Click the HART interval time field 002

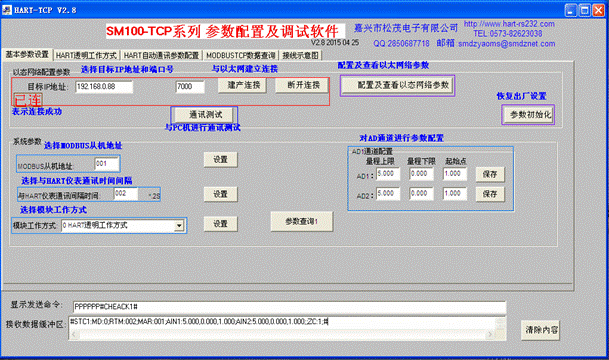pos(126,193)
